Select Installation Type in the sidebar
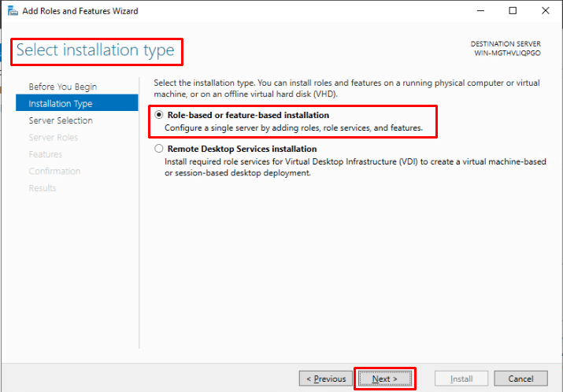The image size is (563, 392). [61, 104]
